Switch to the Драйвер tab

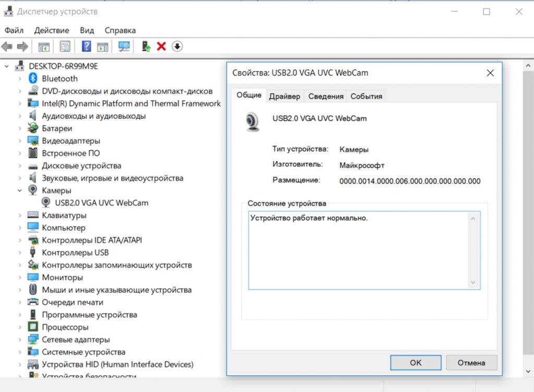[284, 96]
